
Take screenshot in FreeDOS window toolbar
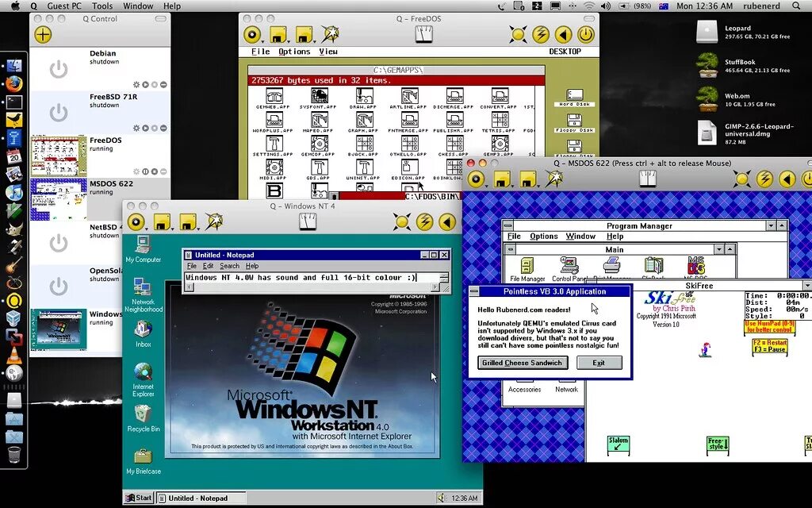pyautogui.click(x=329, y=35)
